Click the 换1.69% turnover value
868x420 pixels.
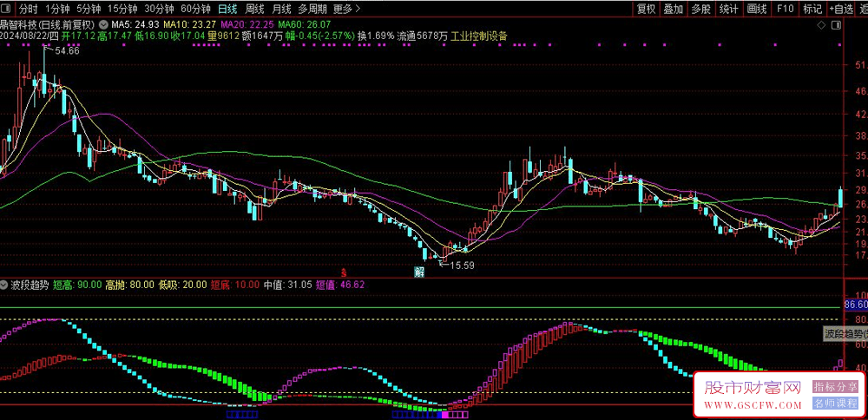pyautogui.click(x=376, y=36)
